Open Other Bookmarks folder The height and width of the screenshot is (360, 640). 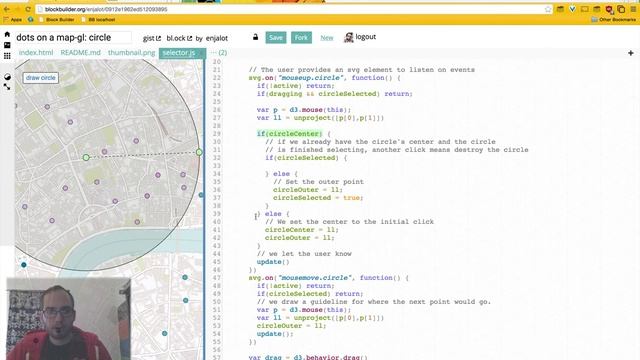point(613,20)
